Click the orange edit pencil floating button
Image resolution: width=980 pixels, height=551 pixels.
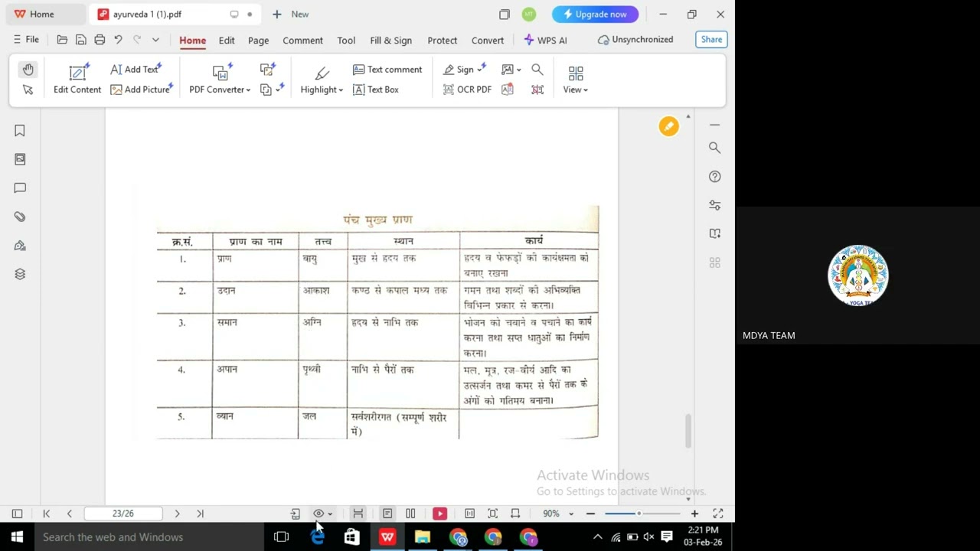tap(668, 126)
